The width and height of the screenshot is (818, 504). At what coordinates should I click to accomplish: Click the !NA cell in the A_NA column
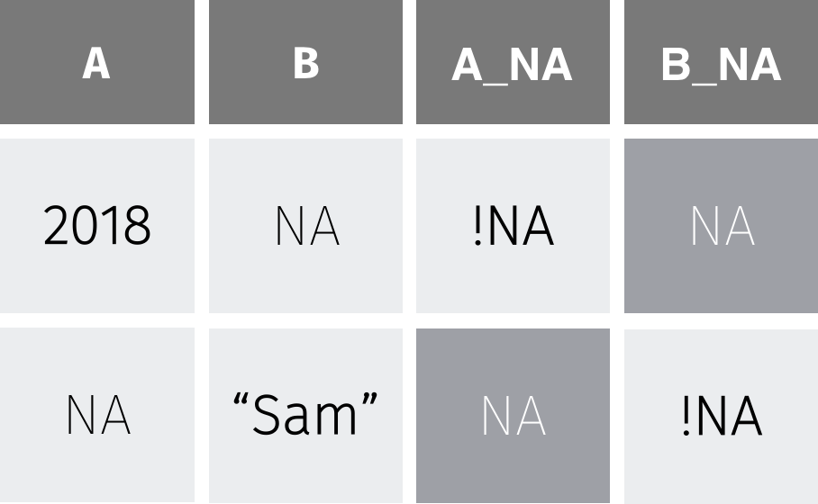pyautogui.click(x=513, y=226)
